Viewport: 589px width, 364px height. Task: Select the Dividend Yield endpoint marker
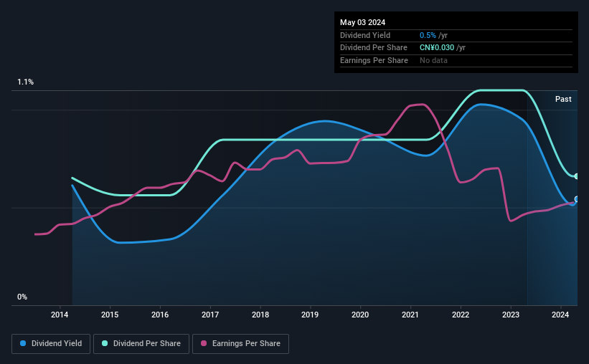tap(577, 199)
